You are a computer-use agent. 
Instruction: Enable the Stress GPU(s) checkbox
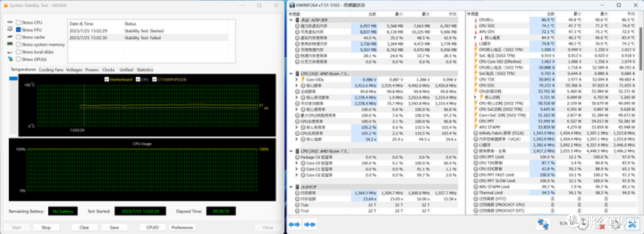point(18,59)
